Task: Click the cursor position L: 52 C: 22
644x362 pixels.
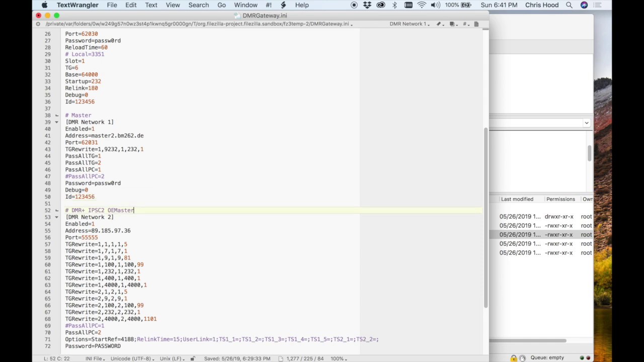Action: 56,358
